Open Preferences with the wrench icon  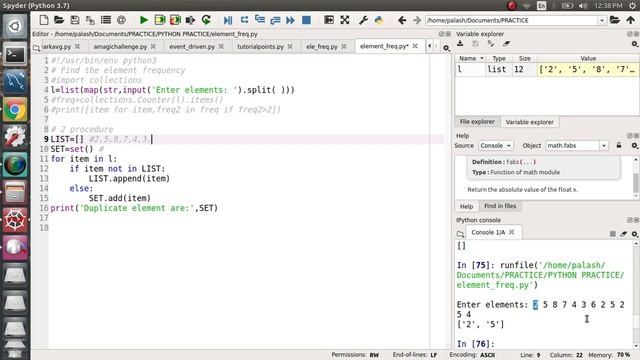pyautogui.click(x=363, y=20)
